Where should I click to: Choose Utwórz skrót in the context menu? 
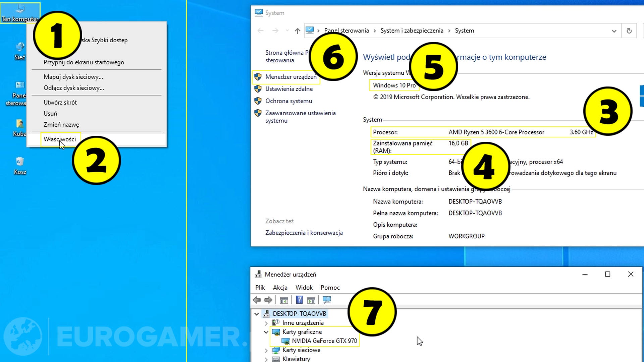tap(60, 102)
